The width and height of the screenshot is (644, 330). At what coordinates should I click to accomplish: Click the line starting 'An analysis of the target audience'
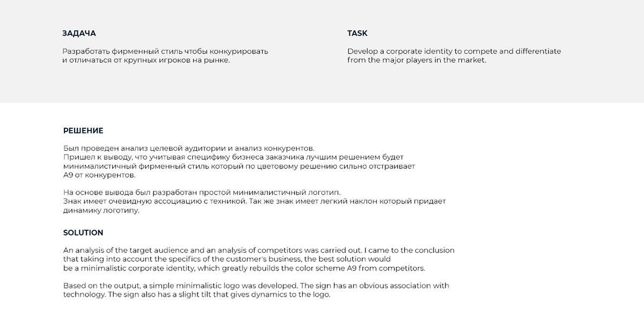click(259, 250)
